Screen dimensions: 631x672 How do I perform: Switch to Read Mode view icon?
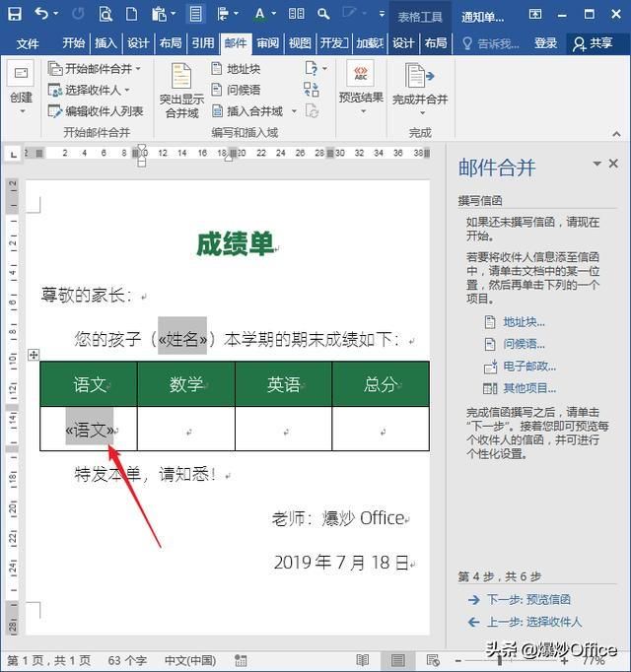coord(363,660)
